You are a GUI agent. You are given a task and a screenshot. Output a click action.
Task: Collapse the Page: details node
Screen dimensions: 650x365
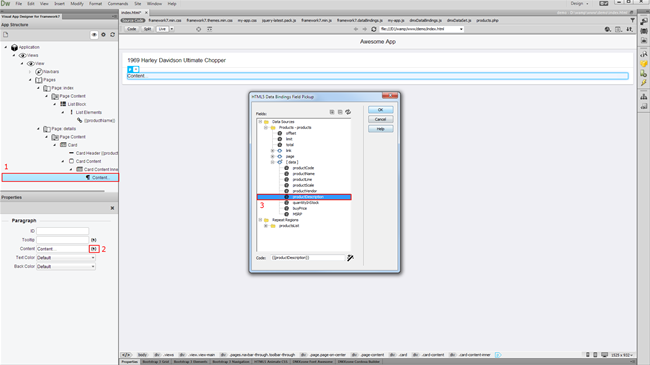[x=38, y=129]
